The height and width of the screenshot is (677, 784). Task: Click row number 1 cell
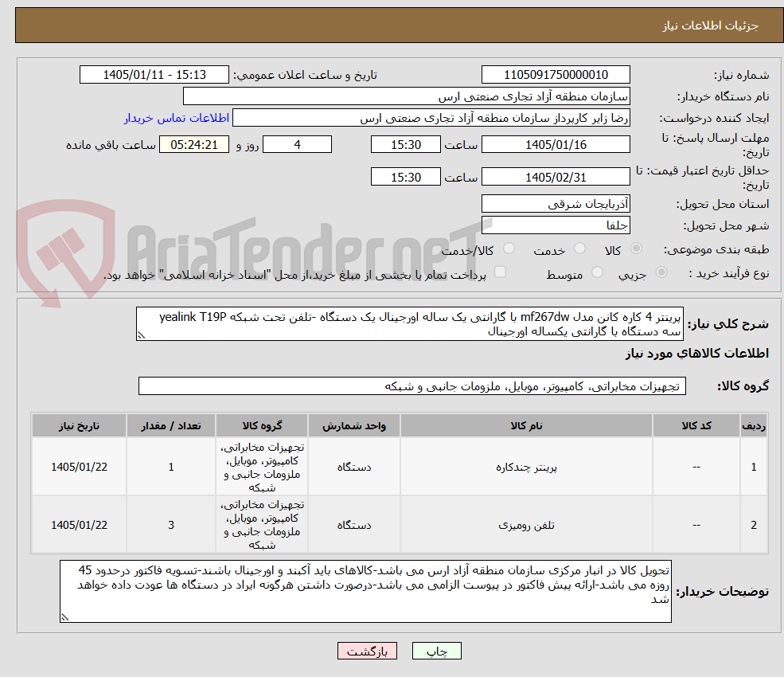[754, 467]
